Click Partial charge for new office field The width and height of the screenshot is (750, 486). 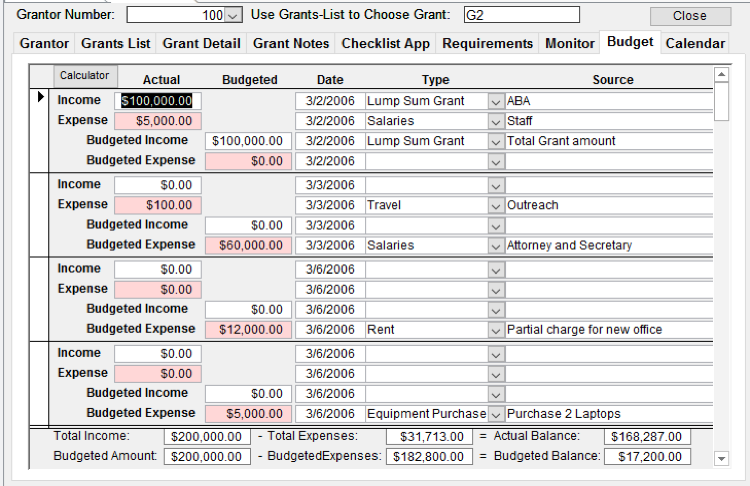(609, 330)
